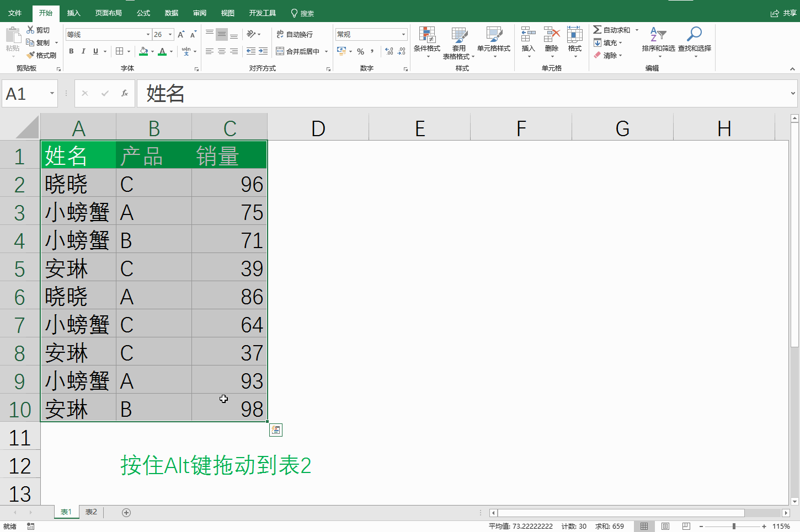Screen dimensions: 800x532
Task: Click the macro record icon in status bar
Action: click(30, 526)
